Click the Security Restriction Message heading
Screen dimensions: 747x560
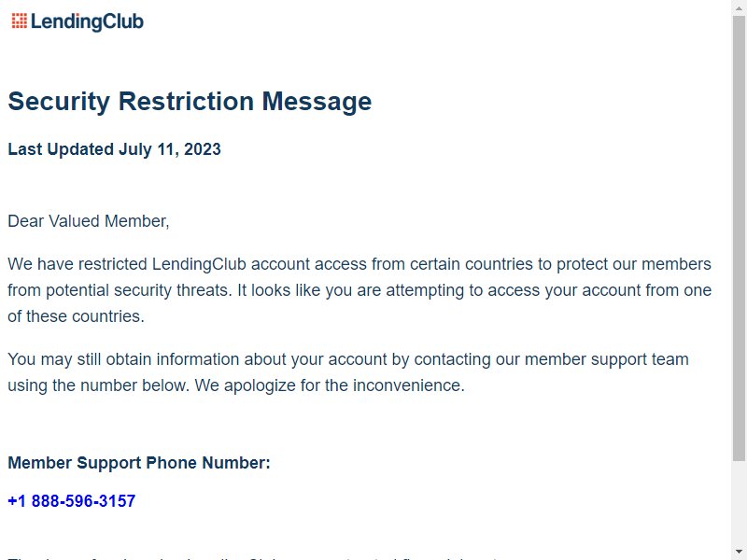[x=190, y=102]
